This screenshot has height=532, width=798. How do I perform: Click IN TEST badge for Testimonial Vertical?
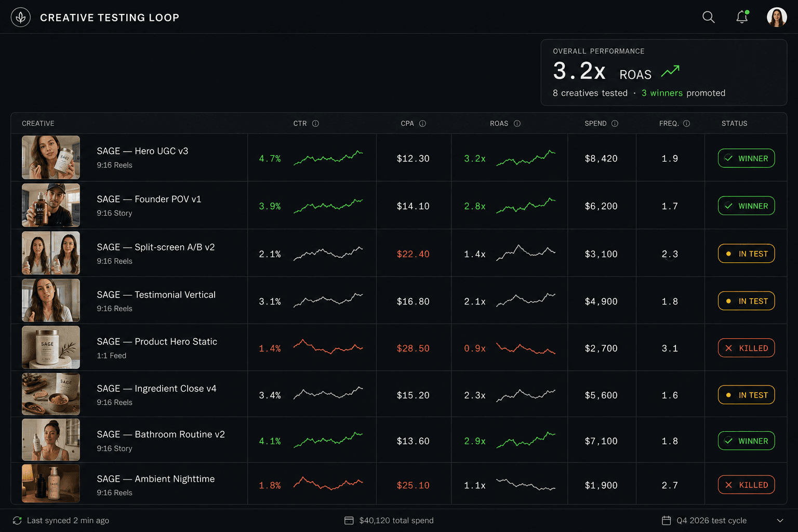pos(746,301)
